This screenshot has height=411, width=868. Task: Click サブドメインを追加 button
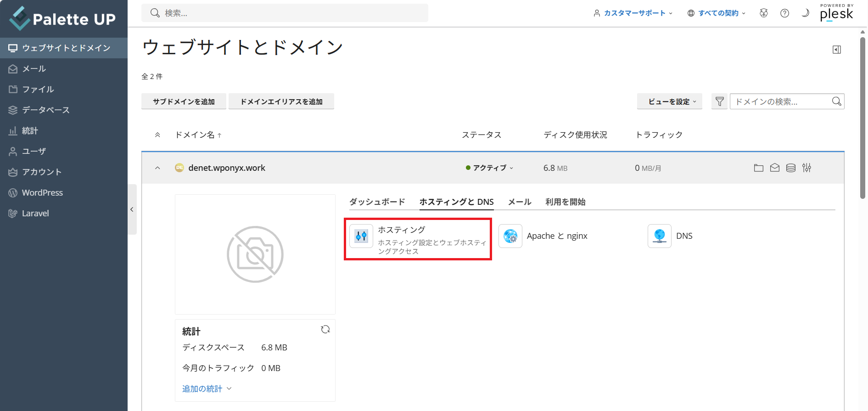(x=184, y=101)
